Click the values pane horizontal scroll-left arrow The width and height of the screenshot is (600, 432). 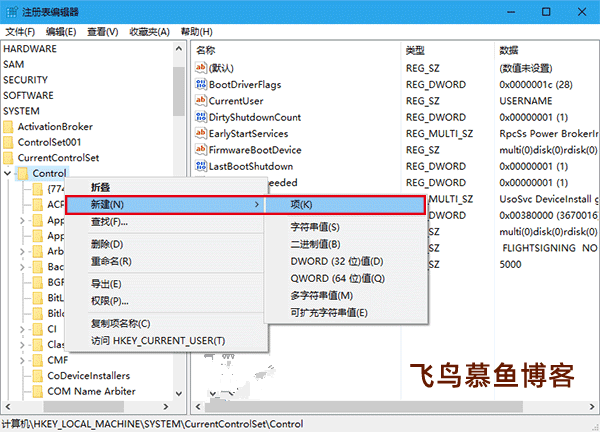coord(198,407)
